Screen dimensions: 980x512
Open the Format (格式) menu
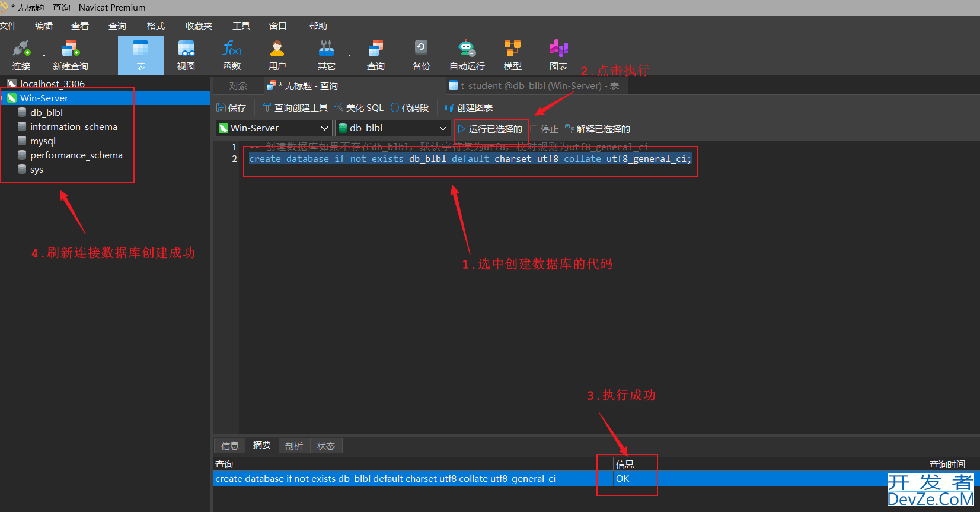[156, 26]
